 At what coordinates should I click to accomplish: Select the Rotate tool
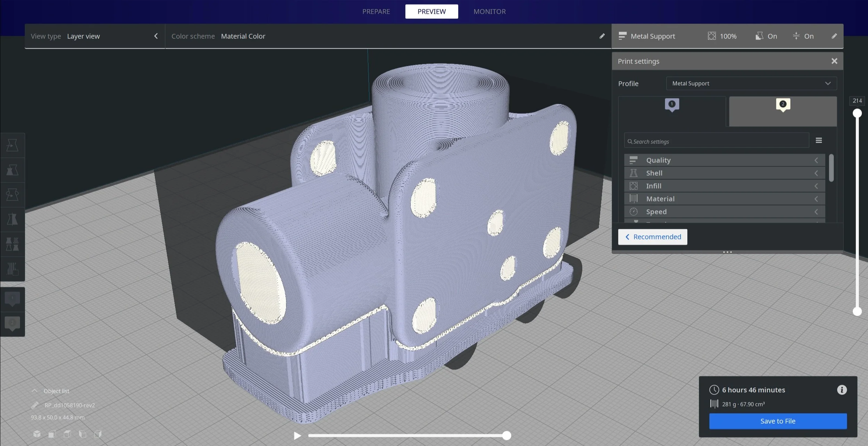[x=12, y=194]
